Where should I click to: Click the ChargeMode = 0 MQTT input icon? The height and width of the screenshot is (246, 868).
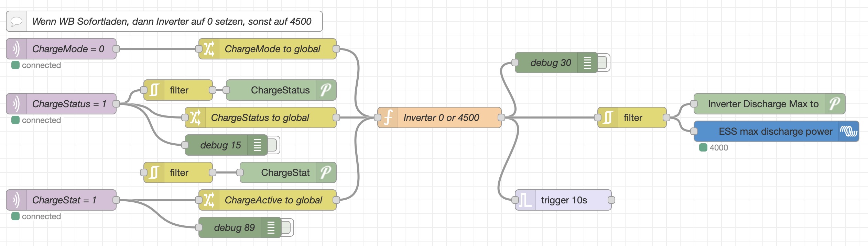(16, 49)
